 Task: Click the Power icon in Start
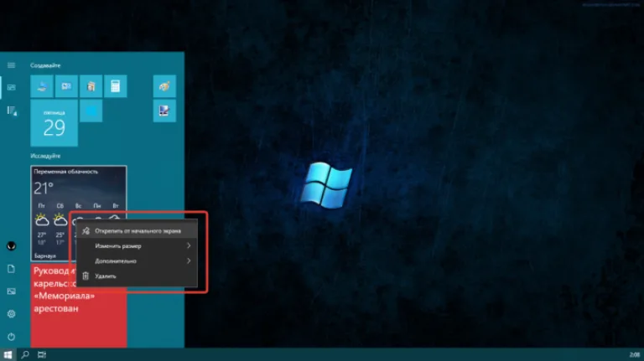tap(11, 337)
